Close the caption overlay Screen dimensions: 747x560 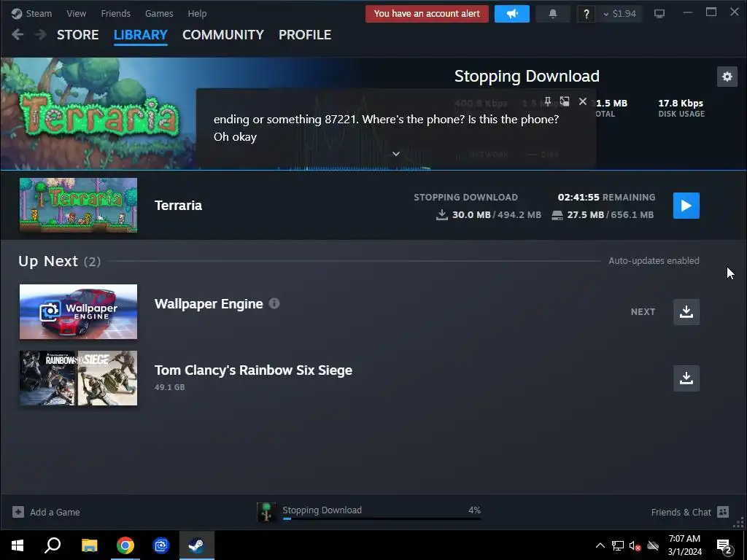pyautogui.click(x=583, y=101)
